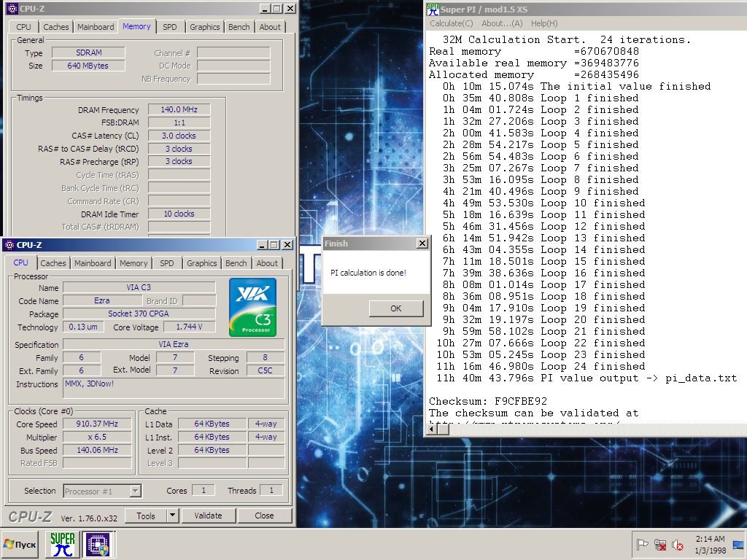Click OK in the Finish dialog
Screen dimensions: 747x560
[396, 308]
